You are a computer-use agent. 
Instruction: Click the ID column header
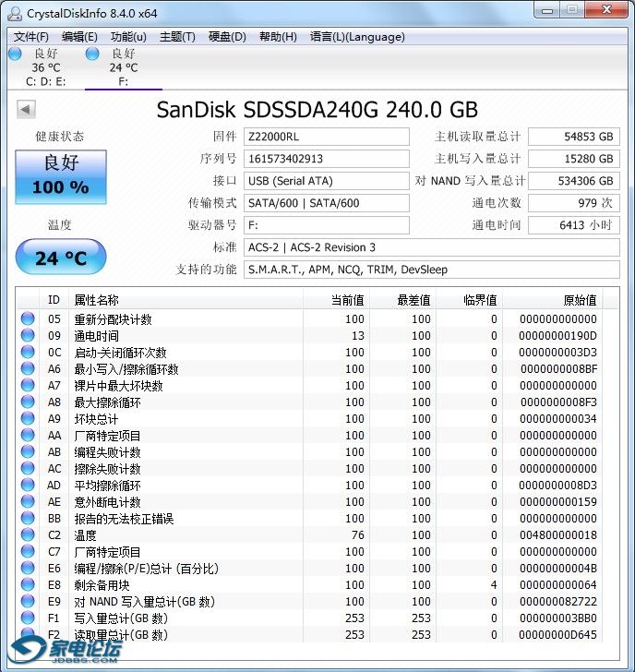[x=54, y=300]
